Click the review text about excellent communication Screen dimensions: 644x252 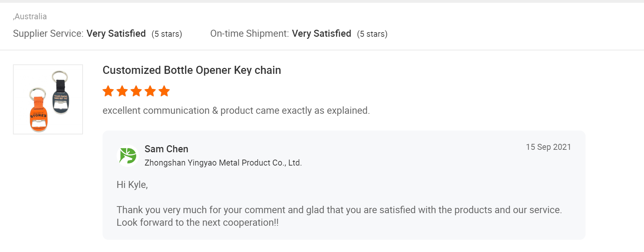coord(236,111)
